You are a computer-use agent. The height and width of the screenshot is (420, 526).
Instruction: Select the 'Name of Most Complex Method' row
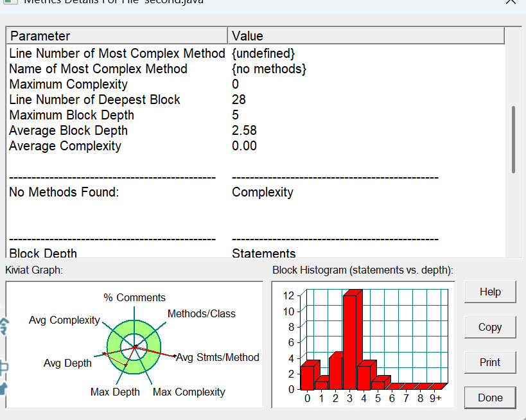(255, 69)
